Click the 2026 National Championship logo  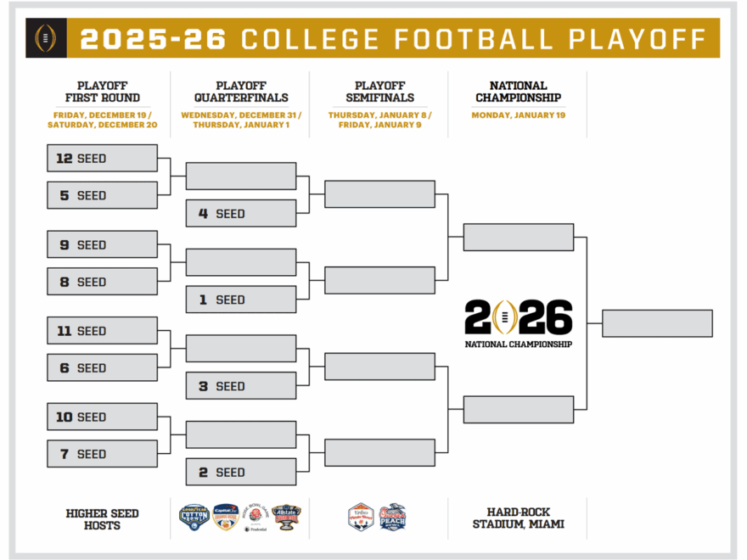tap(518, 322)
